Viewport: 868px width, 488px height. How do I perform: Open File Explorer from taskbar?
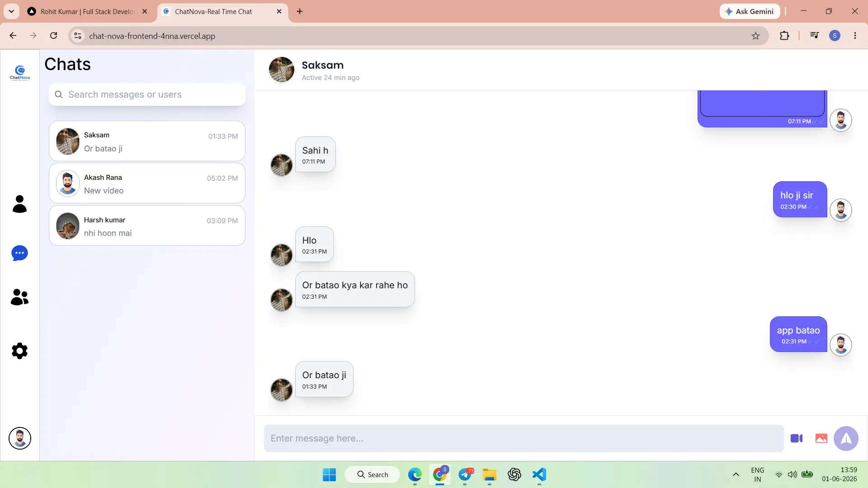point(490,474)
